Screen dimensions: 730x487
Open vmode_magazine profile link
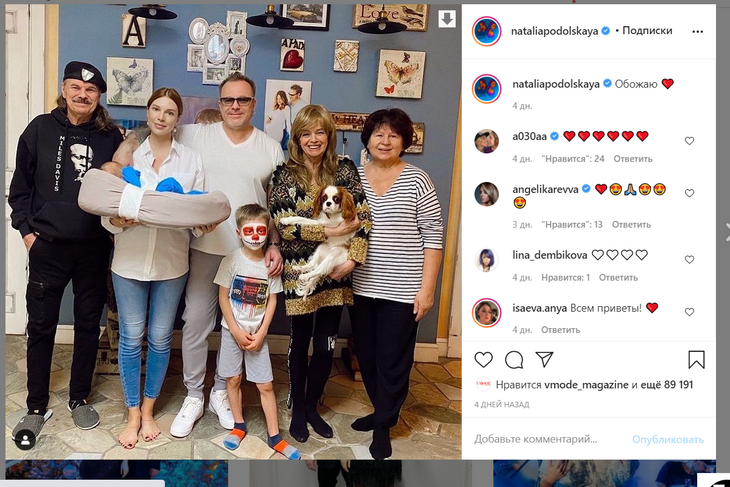tap(586, 385)
